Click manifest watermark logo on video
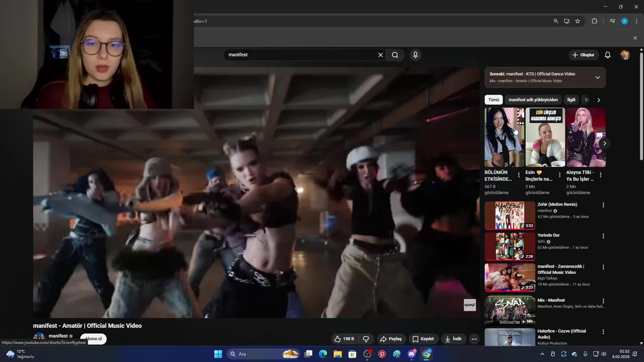This screenshot has height=362, width=644. coord(469,305)
